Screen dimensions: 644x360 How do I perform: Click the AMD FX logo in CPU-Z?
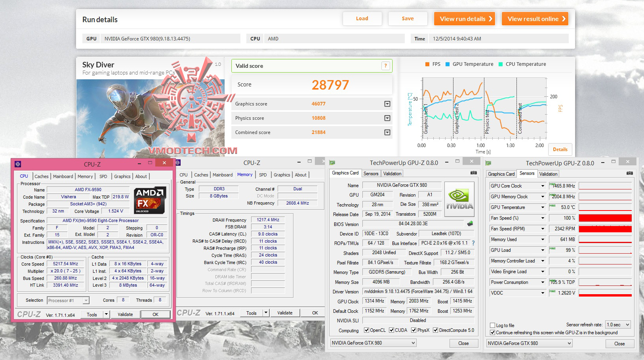[x=150, y=200]
